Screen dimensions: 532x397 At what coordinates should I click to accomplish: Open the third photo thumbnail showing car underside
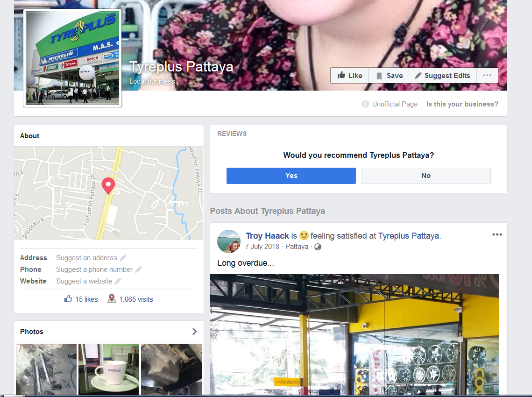(x=171, y=369)
